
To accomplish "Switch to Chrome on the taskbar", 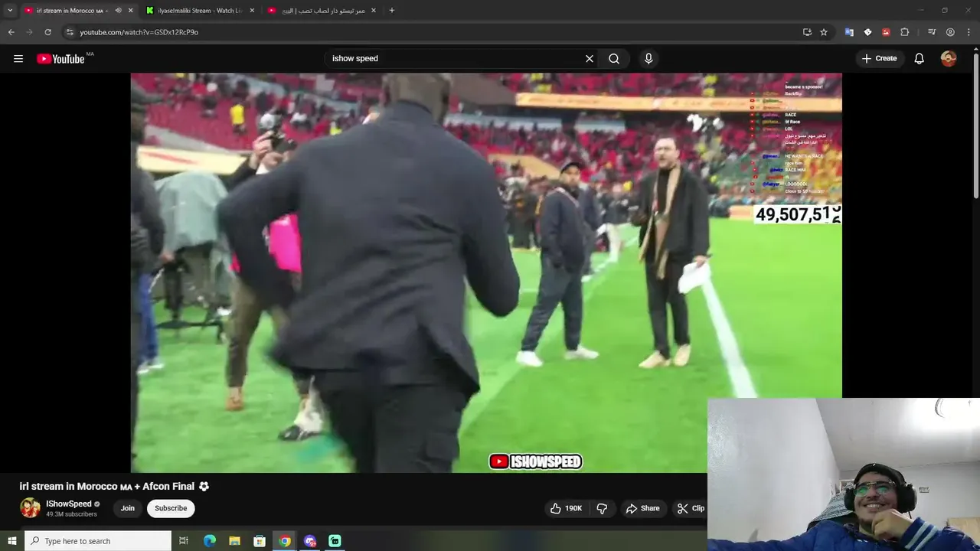I will pyautogui.click(x=285, y=541).
